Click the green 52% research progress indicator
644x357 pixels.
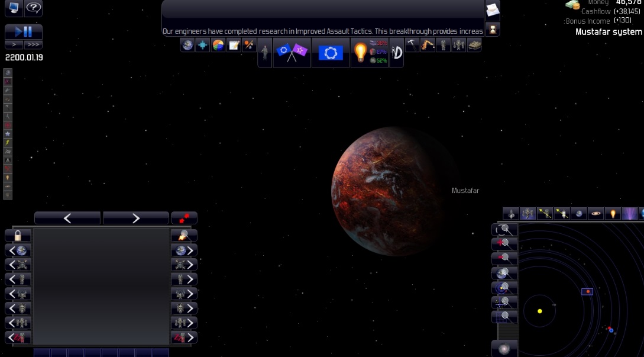coord(379,60)
